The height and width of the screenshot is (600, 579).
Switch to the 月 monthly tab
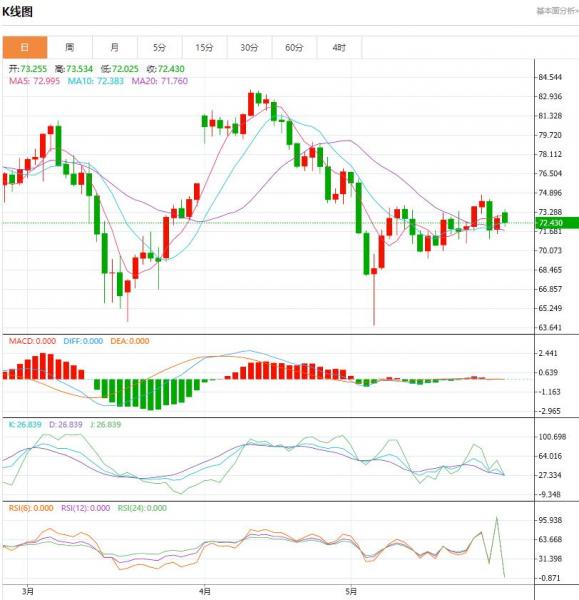(114, 47)
